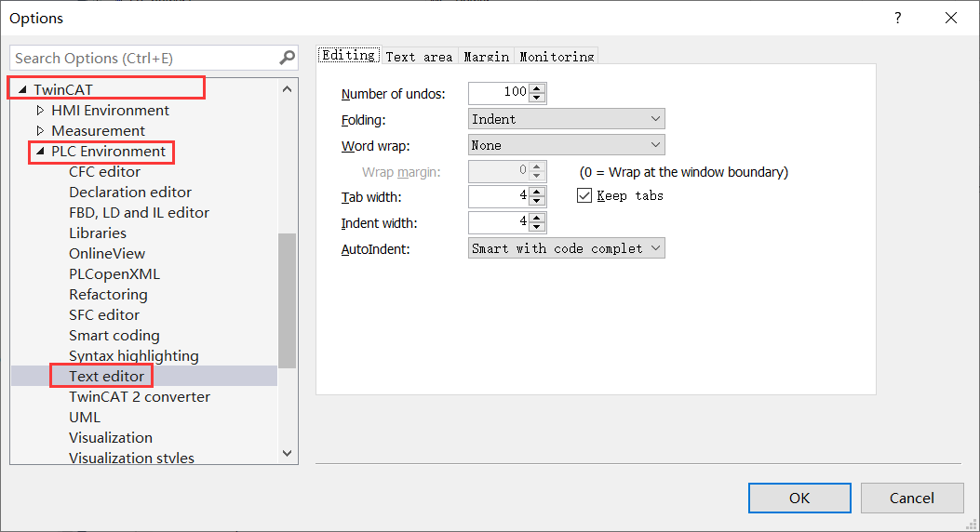Select SFC editor entry
The width and height of the screenshot is (980, 532).
tap(104, 315)
